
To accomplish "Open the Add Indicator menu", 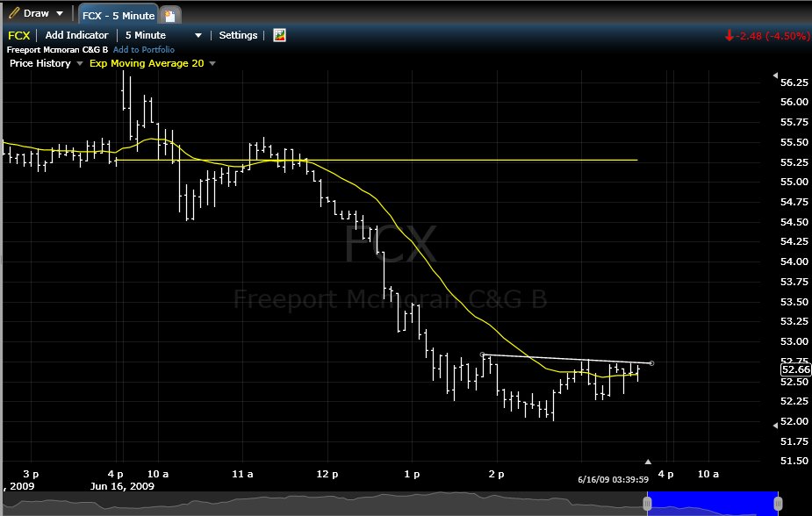I will pyautogui.click(x=76, y=35).
